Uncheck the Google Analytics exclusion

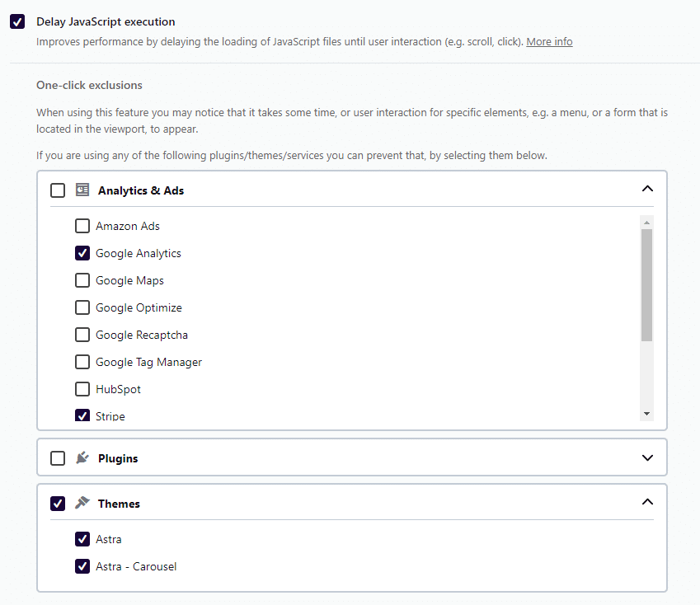pos(82,253)
